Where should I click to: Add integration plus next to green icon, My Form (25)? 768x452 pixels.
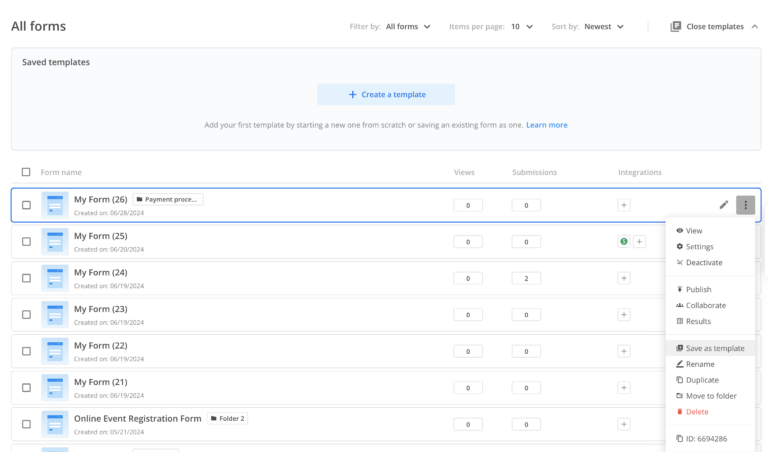pyautogui.click(x=639, y=241)
